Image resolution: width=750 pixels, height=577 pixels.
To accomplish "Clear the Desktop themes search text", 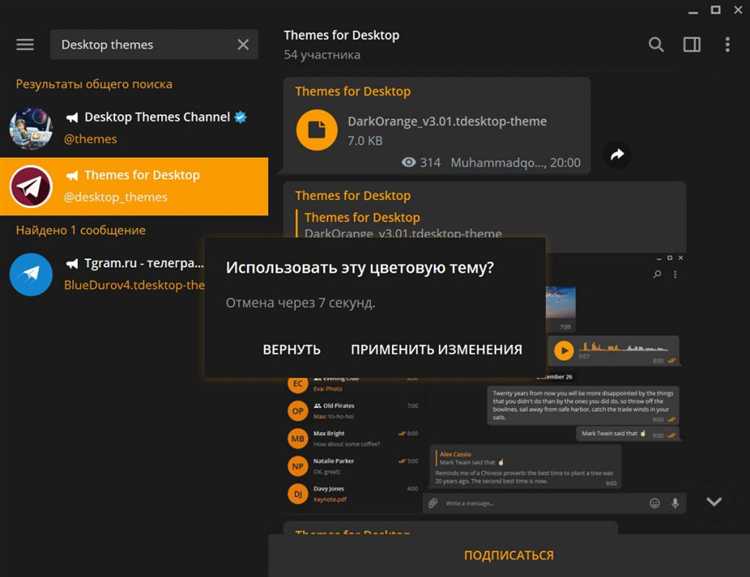I will pos(243,44).
